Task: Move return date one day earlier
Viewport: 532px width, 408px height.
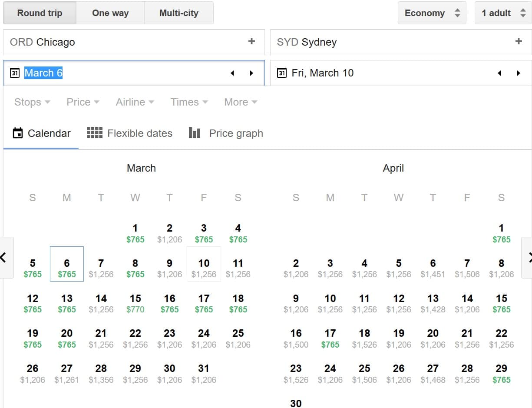Action: (x=499, y=73)
